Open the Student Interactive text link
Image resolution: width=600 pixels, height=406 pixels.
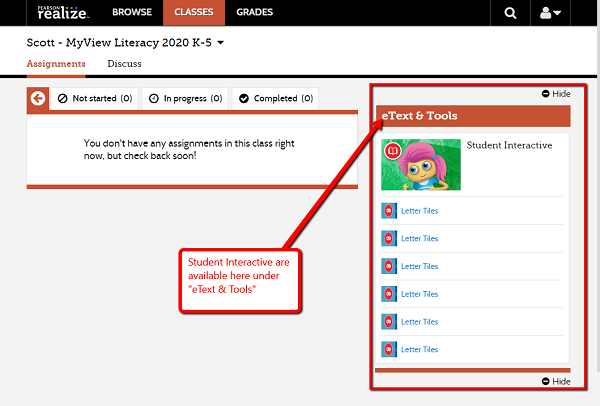[509, 146]
